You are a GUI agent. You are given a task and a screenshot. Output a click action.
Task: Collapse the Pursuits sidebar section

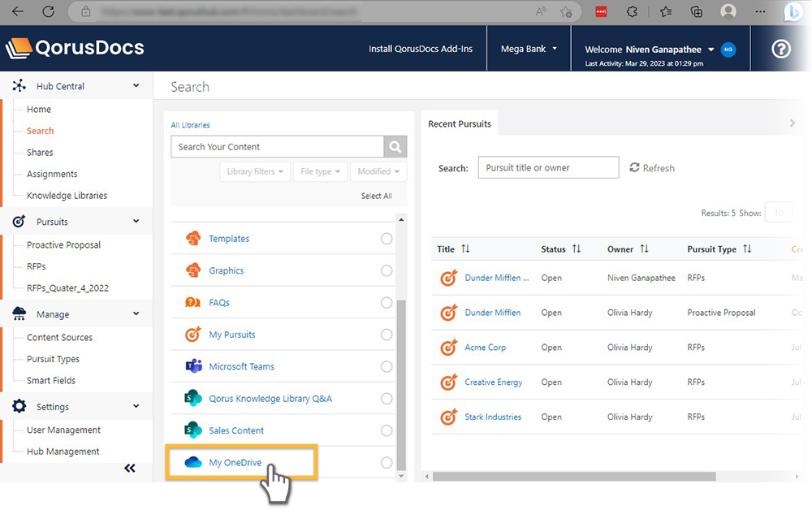click(136, 221)
